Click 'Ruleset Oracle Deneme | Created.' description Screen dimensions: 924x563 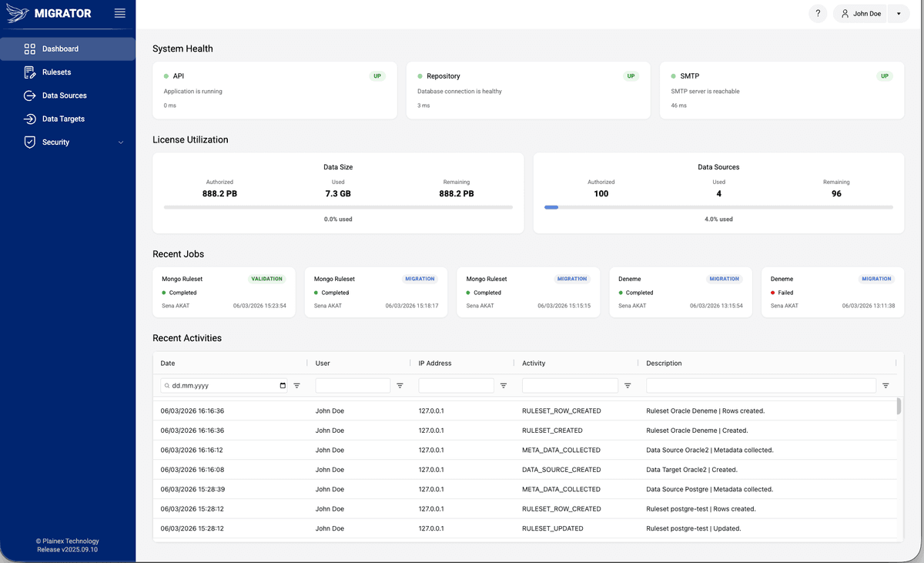pyautogui.click(x=697, y=431)
